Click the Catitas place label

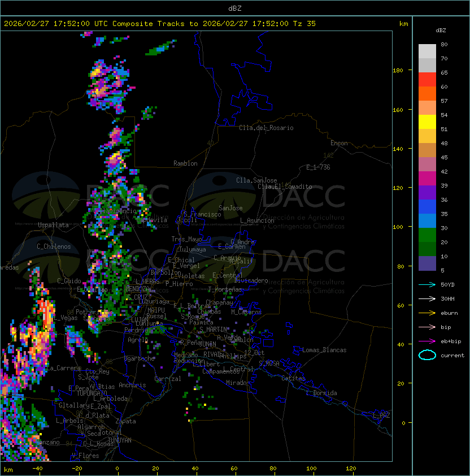[293, 378]
